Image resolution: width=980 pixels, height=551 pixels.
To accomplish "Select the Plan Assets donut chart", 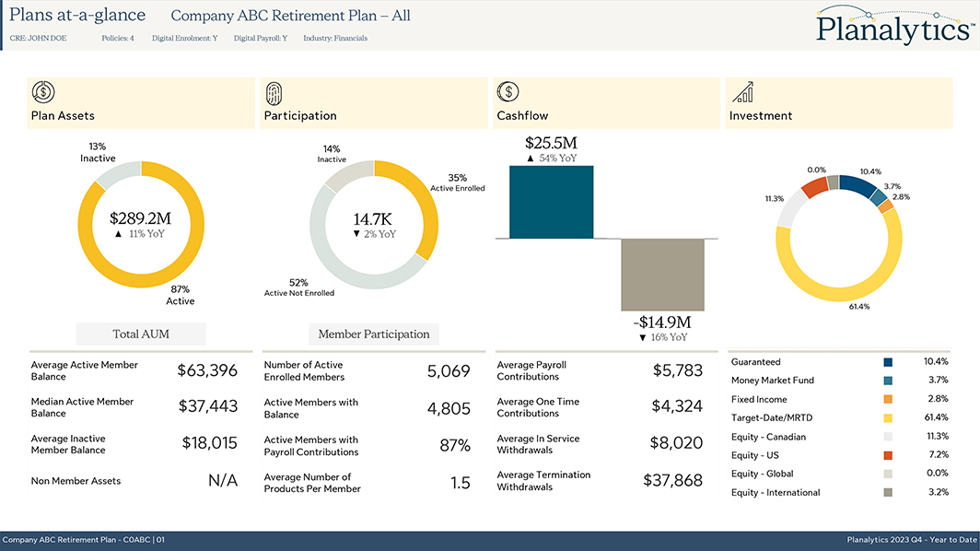I will (141, 224).
